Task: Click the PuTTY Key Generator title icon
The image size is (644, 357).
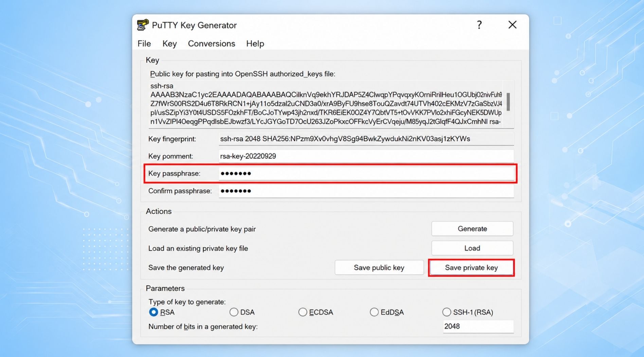Action: point(143,25)
